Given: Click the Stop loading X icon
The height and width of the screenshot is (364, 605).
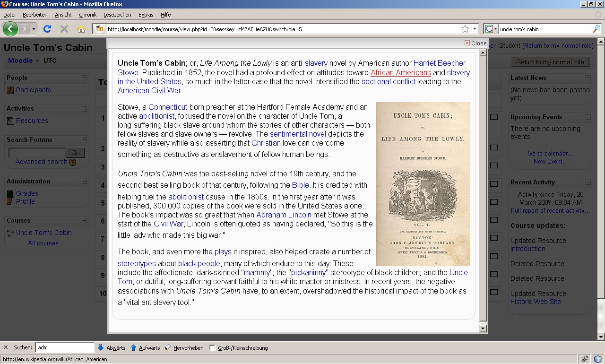Looking at the screenshot, I should pos(64,29).
